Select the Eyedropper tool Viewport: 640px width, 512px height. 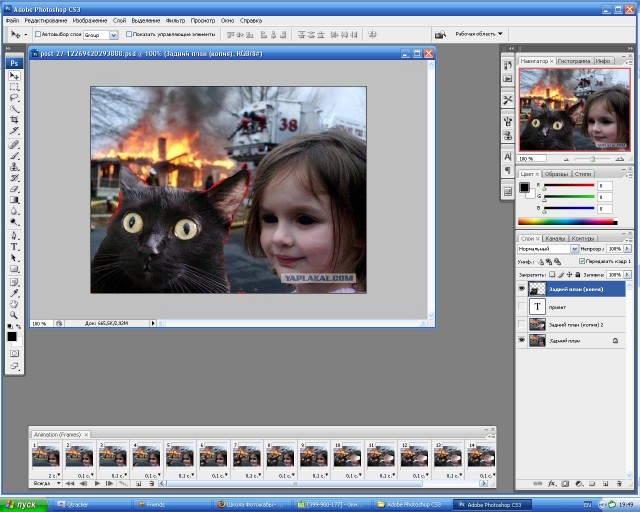[14, 293]
